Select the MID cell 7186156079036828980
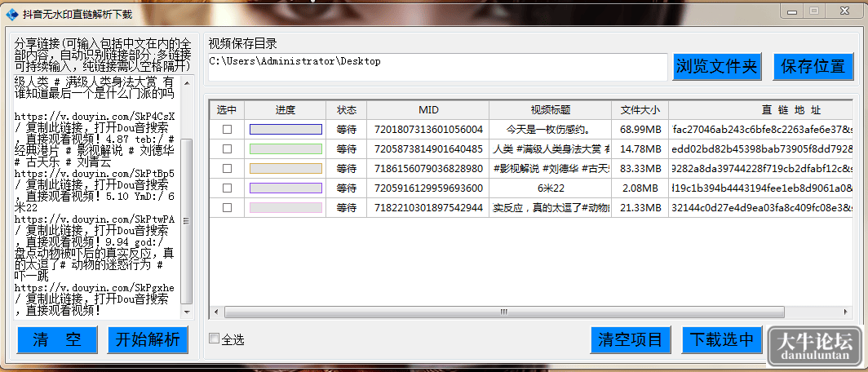This screenshot has width=868, height=372. pos(428,168)
